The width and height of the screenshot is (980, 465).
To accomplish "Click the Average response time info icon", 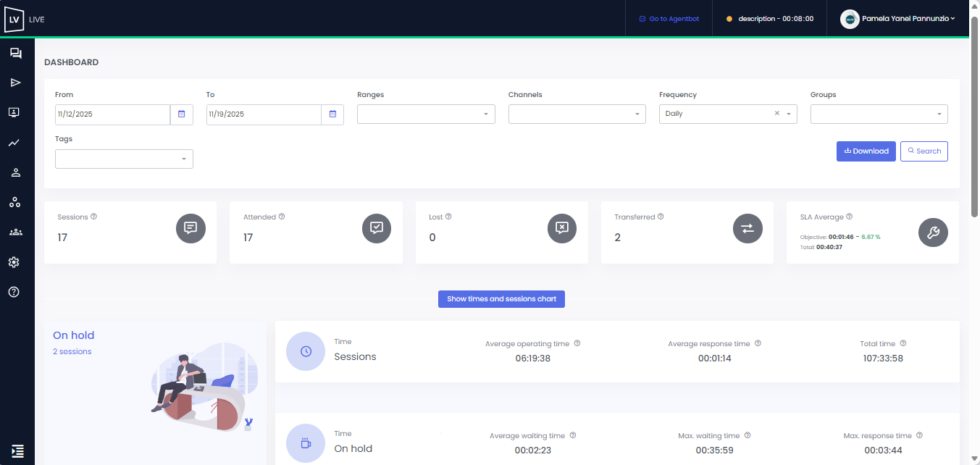I will click(758, 344).
